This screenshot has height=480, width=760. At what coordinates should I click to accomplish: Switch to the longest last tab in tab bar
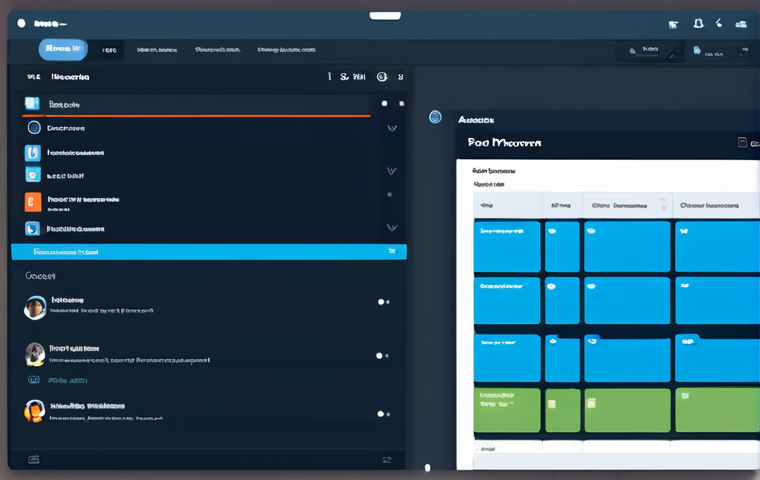[286, 49]
